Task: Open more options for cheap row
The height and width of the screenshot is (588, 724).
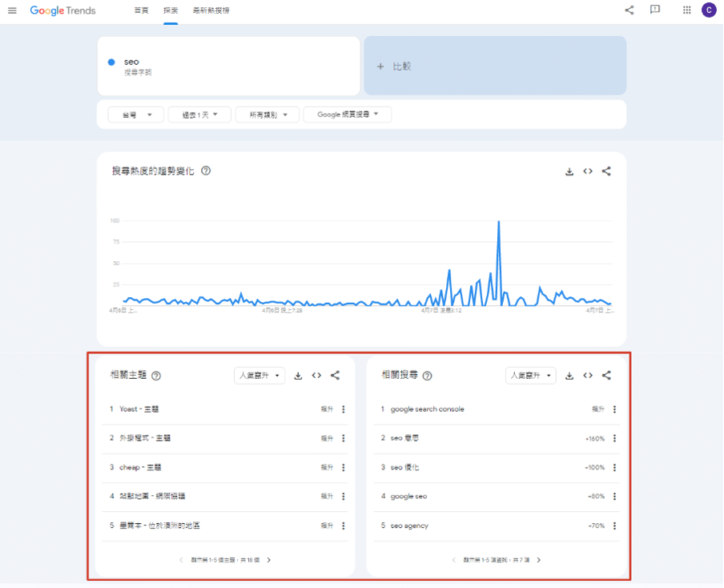Action: 343,468
